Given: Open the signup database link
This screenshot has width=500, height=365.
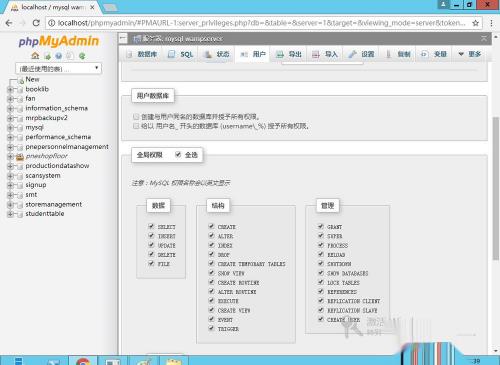Looking at the screenshot, I should [x=36, y=185].
